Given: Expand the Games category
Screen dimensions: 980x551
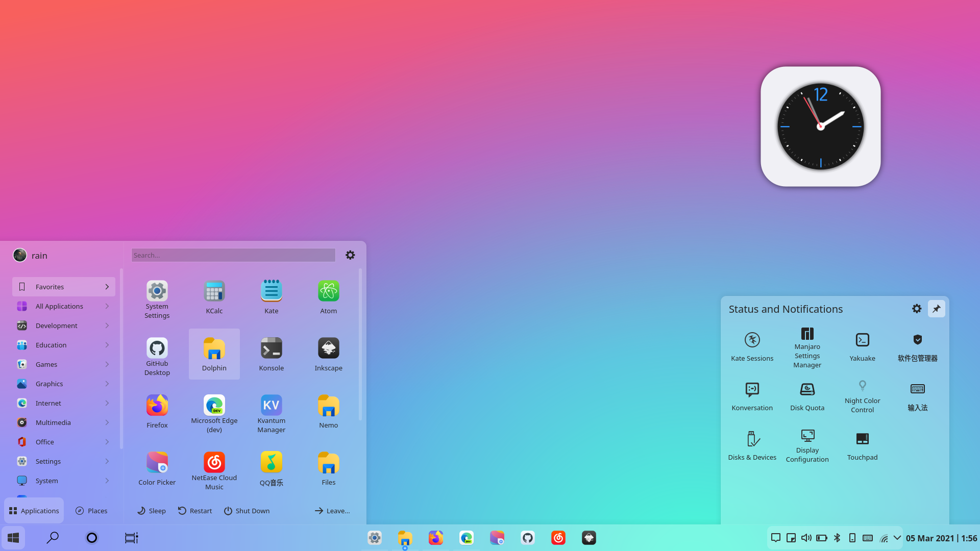Looking at the screenshot, I should 64,364.
